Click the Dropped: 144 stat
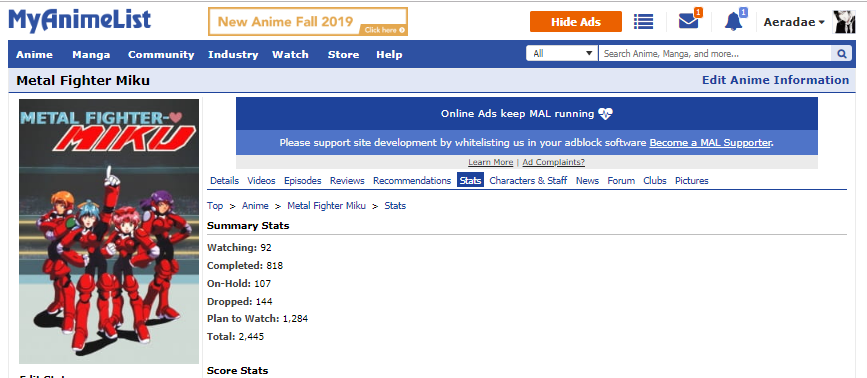This screenshot has height=378, width=867. click(239, 302)
